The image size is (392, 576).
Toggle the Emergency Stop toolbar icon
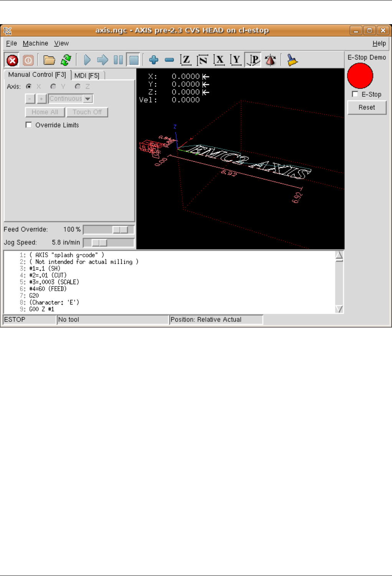tap(13, 60)
